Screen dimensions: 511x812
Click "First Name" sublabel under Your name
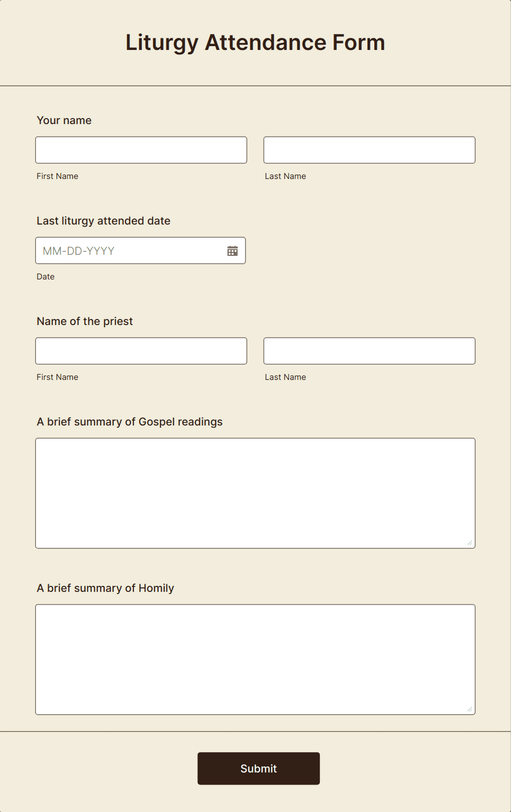tap(58, 176)
